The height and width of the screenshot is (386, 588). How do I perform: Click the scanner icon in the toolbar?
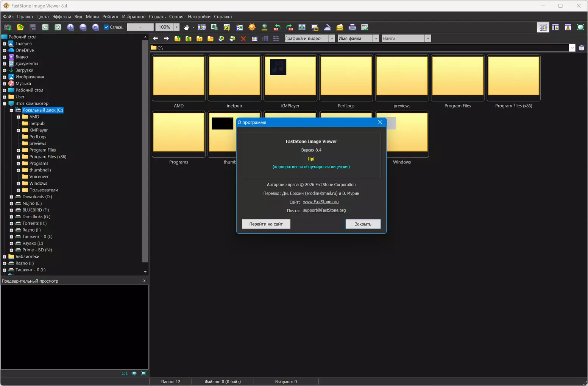coord(328,27)
